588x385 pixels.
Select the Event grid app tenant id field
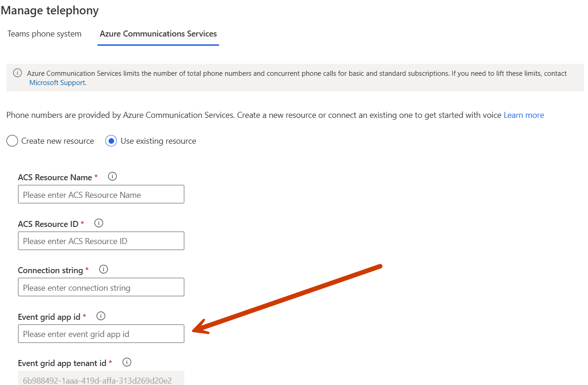[x=101, y=378]
